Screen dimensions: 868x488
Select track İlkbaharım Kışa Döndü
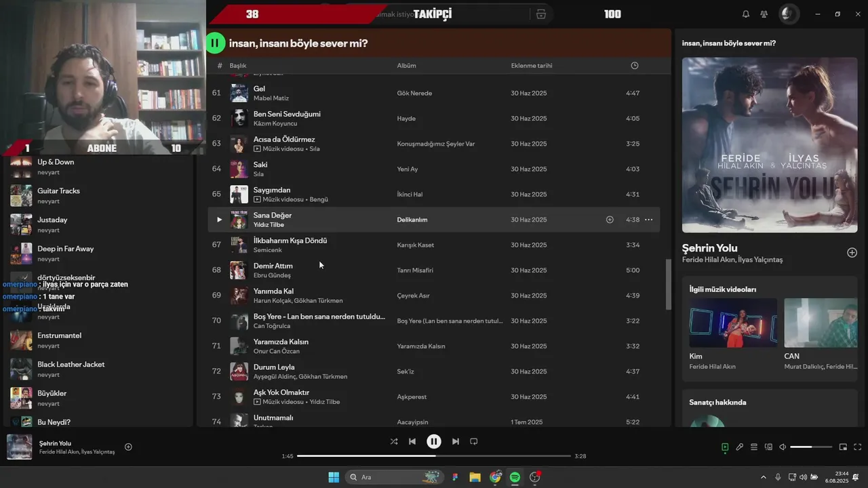(290, 241)
